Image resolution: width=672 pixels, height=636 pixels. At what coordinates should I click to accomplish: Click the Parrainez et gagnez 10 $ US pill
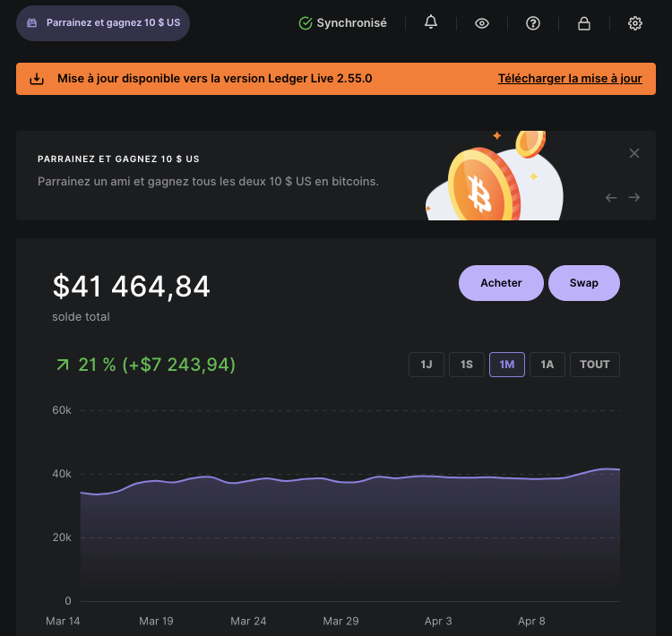[x=103, y=23]
